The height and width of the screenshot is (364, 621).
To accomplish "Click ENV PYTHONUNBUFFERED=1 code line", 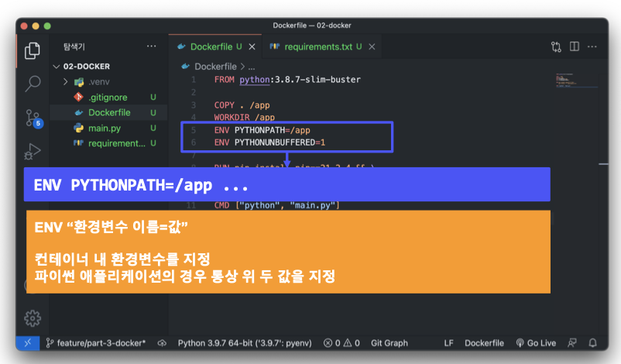I will click(x=269, y=143).
